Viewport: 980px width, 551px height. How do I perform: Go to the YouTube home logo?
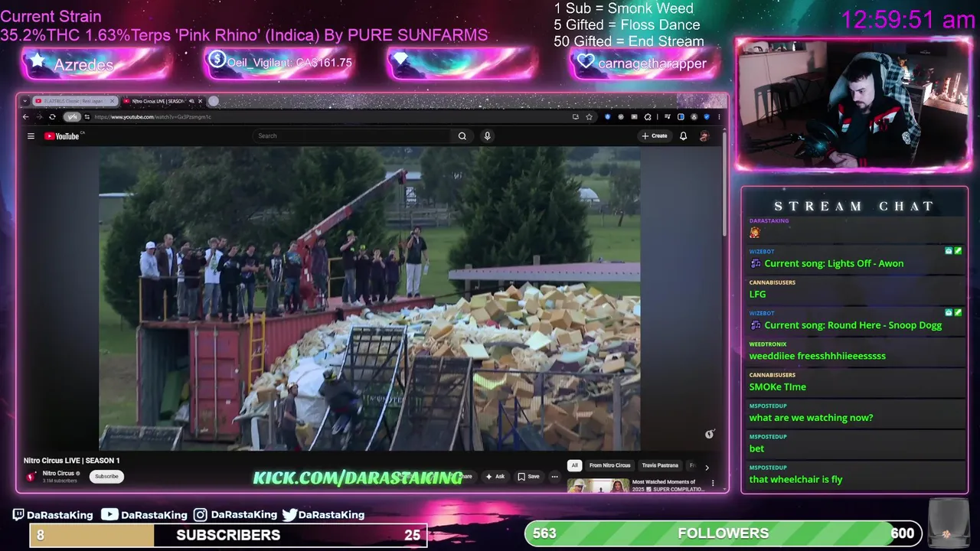pos(62,136)
